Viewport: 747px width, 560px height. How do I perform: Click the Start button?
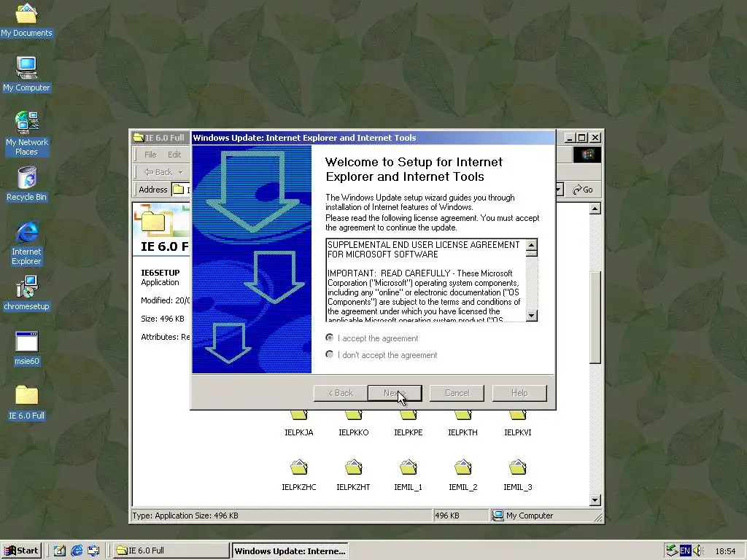coord(21,551)
